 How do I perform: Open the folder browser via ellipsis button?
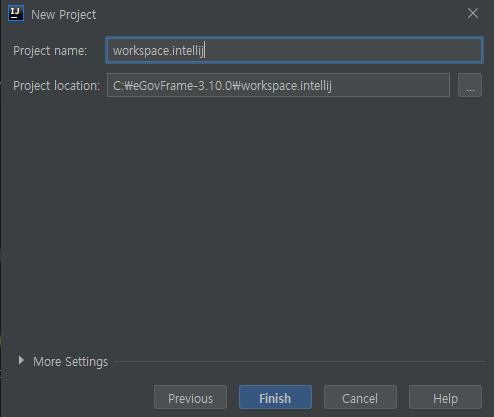click(x=470, y=85)
